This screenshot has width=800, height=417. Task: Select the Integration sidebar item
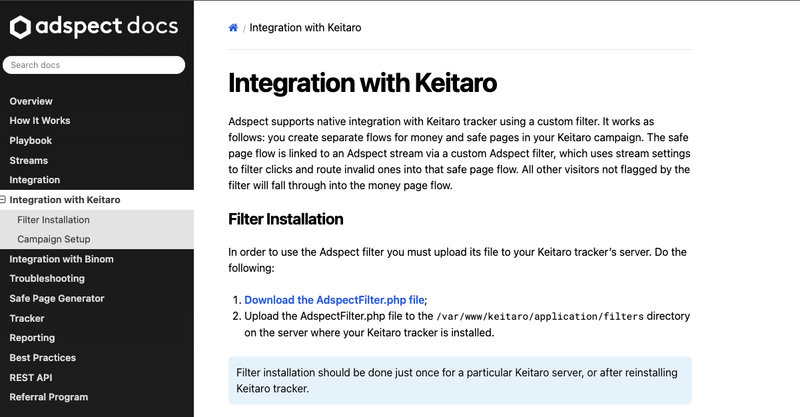click(35, 180)
